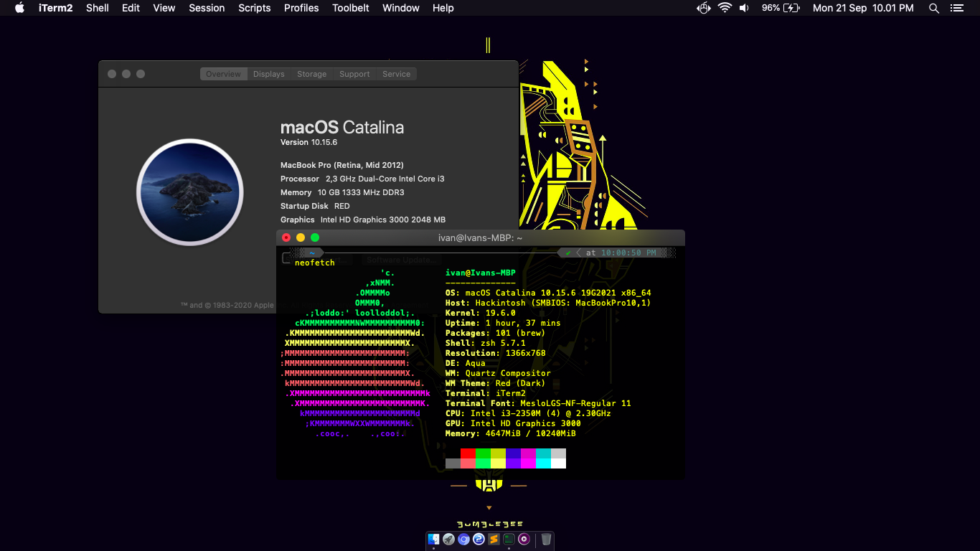Open Spotlight search magnifier
Image resolution: width=980 pixels, height=551 pixels.
pyautogui.click(x=934, y=8)
